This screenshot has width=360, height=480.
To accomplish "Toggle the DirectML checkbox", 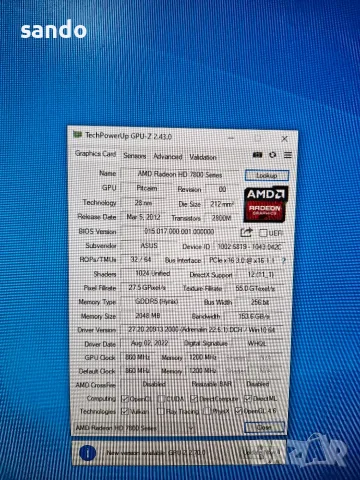I will click(248, 398).
